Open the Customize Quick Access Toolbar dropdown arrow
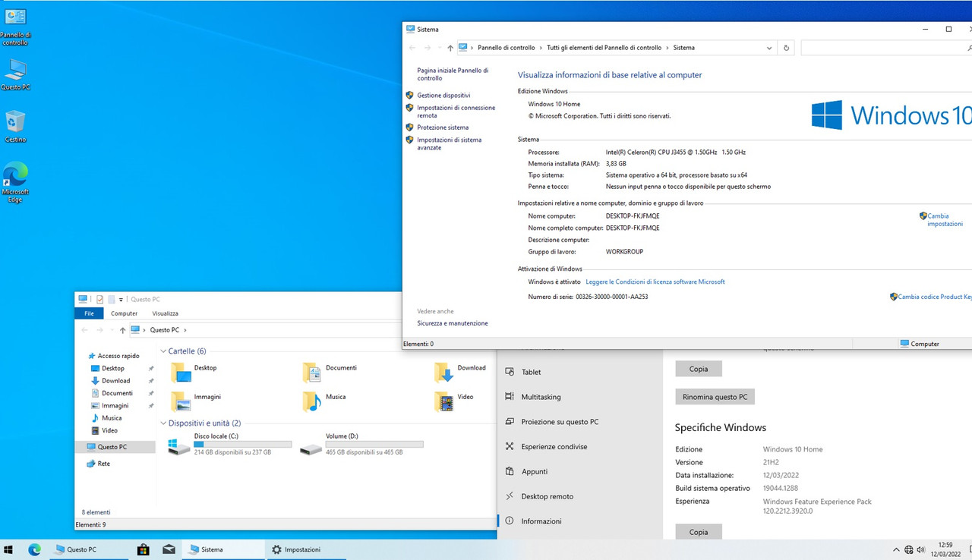 121,300
